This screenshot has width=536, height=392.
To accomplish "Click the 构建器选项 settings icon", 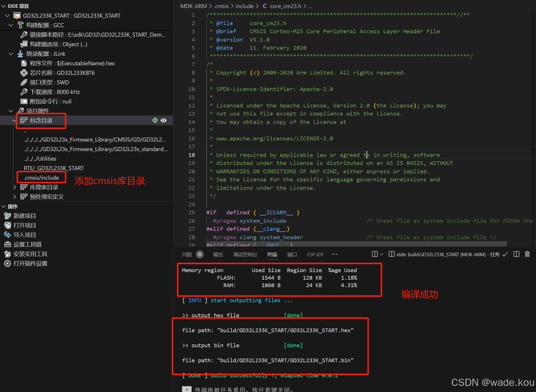I will click(24, 44).
